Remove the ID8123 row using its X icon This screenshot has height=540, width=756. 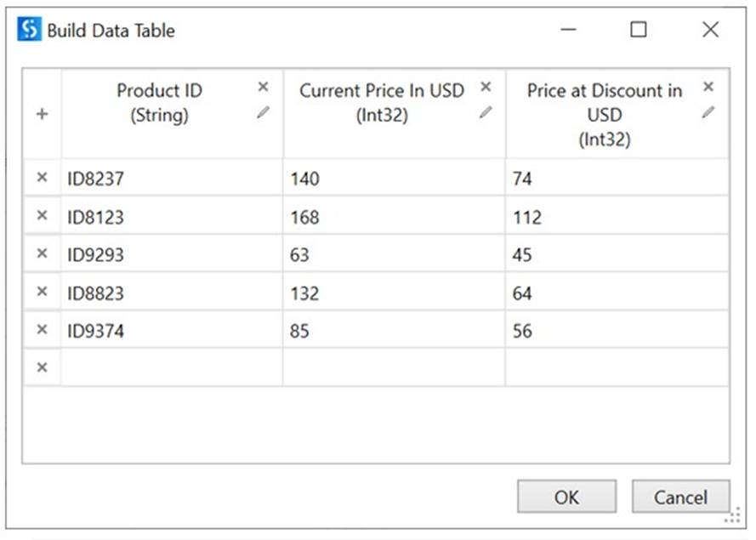[41, 216]
